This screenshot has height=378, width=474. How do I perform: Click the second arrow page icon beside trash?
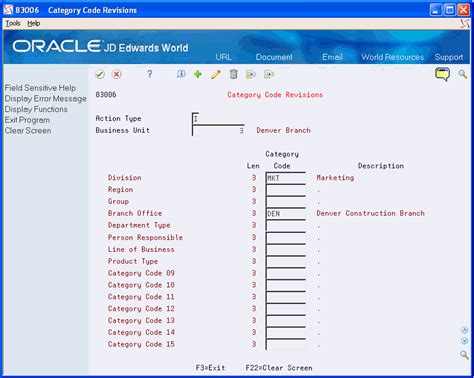click(x=269, y=74)
